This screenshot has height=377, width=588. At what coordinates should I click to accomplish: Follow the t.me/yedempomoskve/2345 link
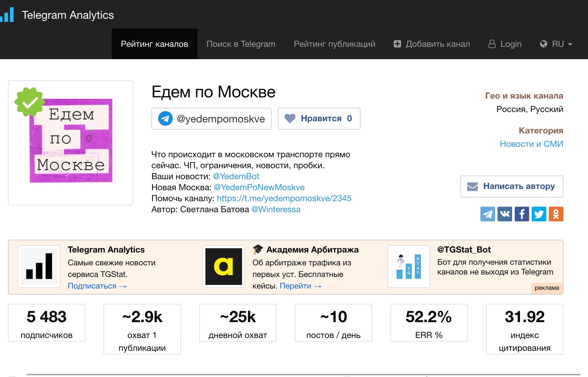(x=284, y=198)
